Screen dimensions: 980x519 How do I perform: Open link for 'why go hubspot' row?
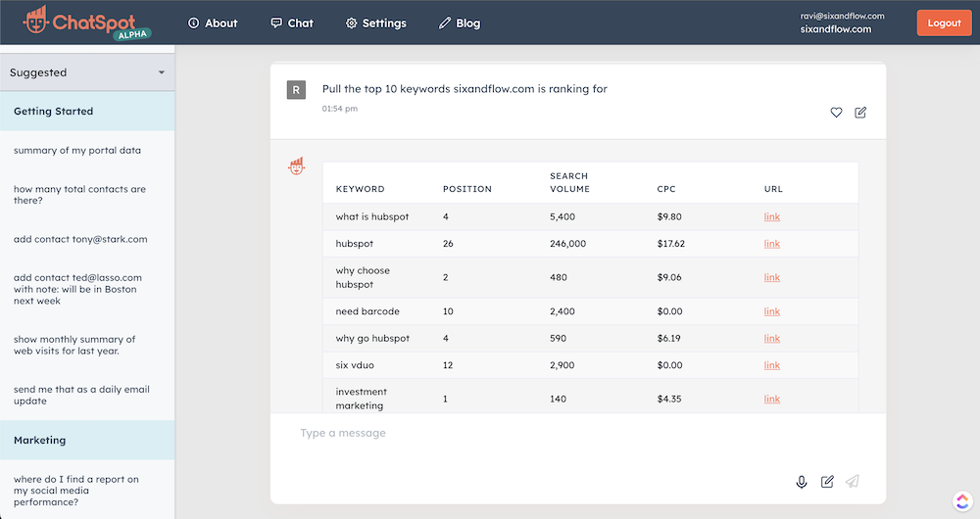(772, 338)
